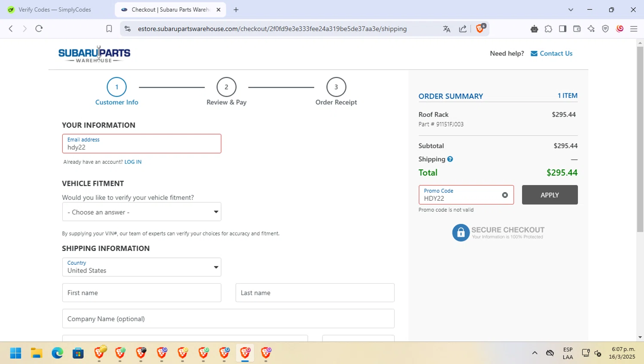The width and height of the screenshot is (644, 364).
Task: Go back to the previous page
Action: [11, 29]
